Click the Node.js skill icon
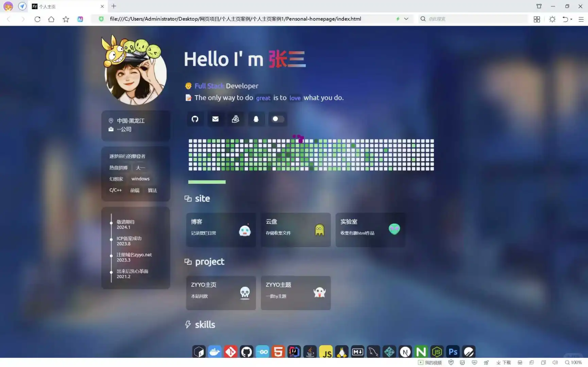Image resolution: width=588 pixels, height=367 pixels. click(437, 352)
